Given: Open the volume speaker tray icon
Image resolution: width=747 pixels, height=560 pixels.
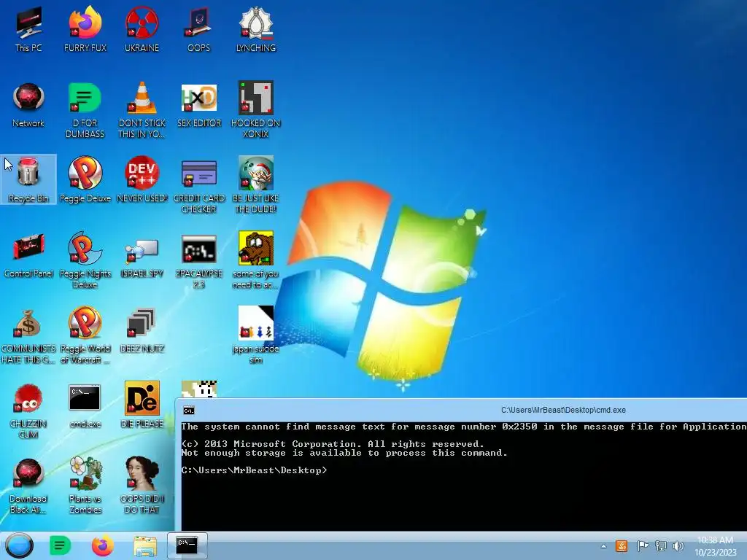Looking at the screenshot, I should [678, 546].
